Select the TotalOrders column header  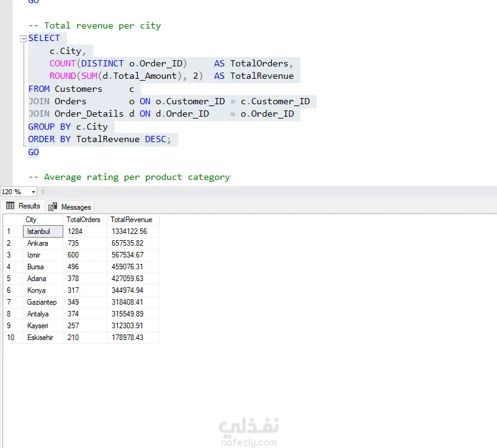pos(85,220)
